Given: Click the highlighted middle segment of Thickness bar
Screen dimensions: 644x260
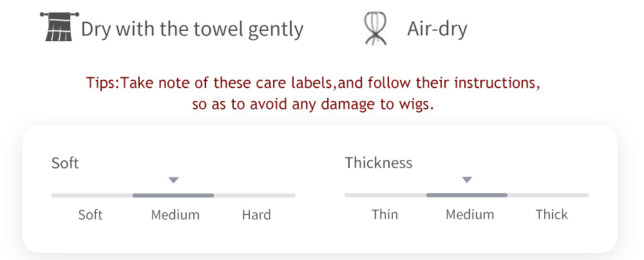Looking at the screenshot, I should pyautogui.click(x=466, y=195).
